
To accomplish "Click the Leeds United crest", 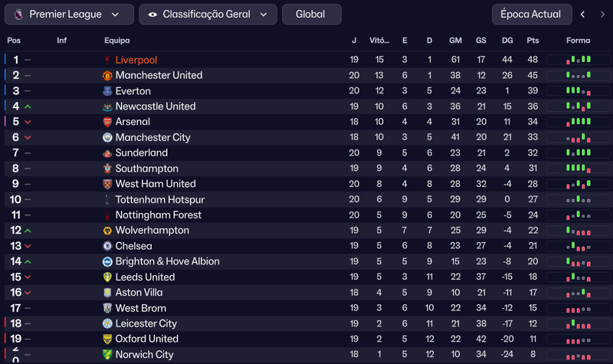I will pyautogui.click(x=107, y=277).
